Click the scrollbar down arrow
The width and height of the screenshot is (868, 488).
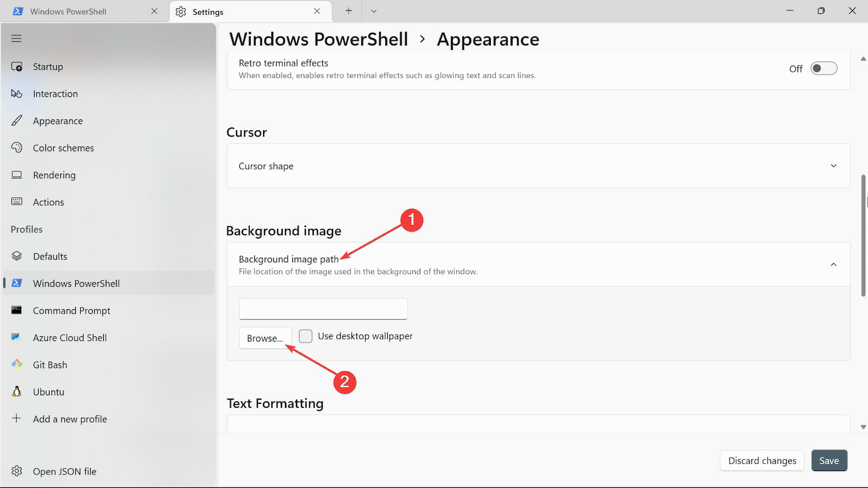(x=863, y=427)
